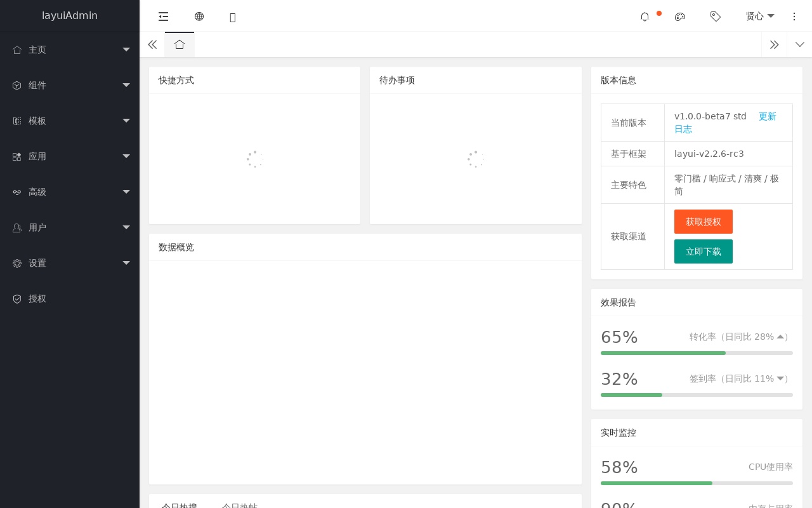Expand the 设置 menu arrow
812x508 pixels.
(x=126, y=263)
